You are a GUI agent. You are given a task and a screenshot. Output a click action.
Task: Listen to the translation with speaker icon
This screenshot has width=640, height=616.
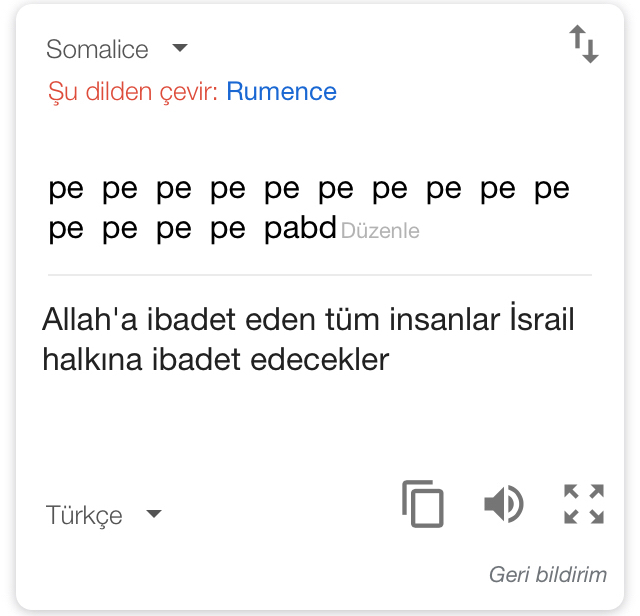coord(503,504)
